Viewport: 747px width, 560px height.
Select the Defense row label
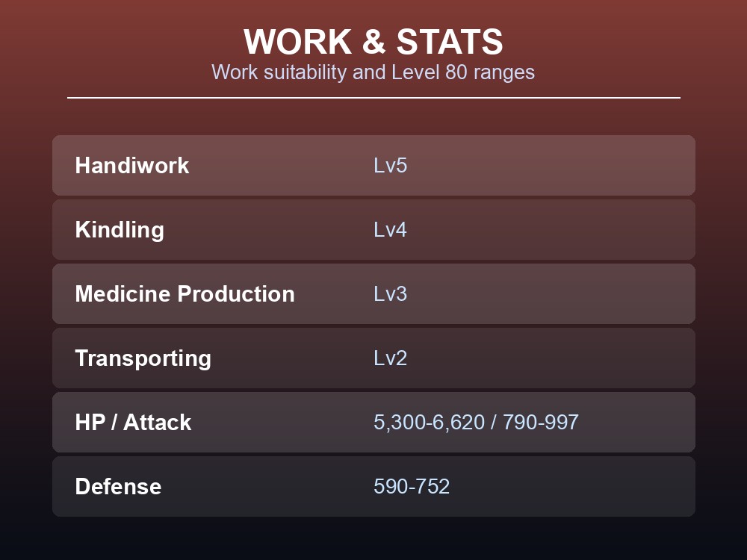118,487
